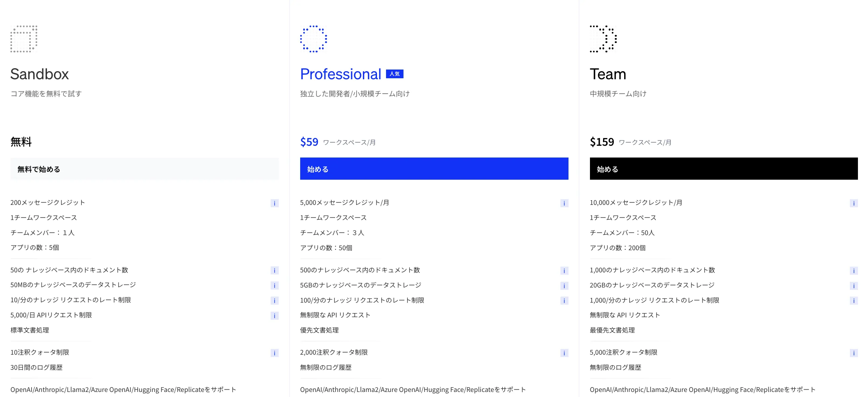Click 無料で始める to start the free plan

145,169
